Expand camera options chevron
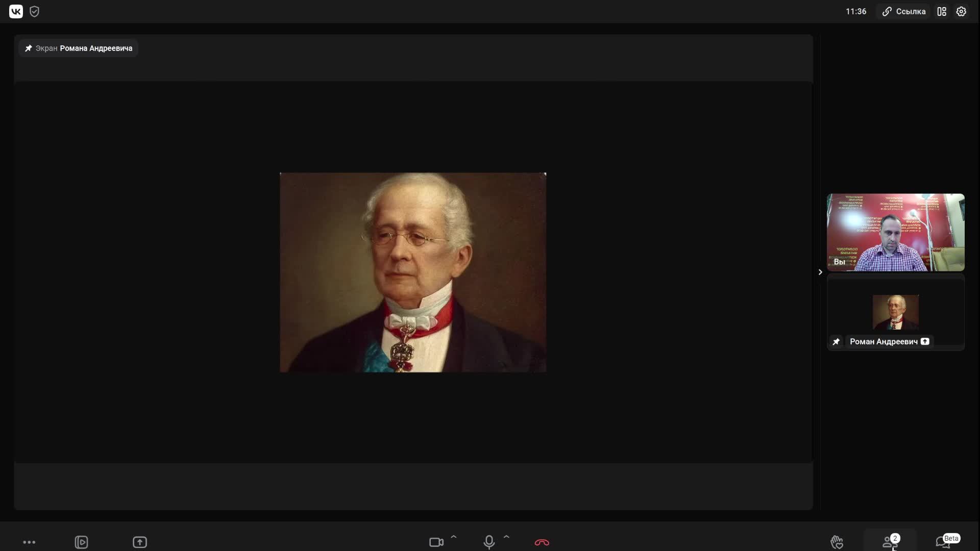Image resolution: width=980 pixels, height=551 pixels. point(453,537)
